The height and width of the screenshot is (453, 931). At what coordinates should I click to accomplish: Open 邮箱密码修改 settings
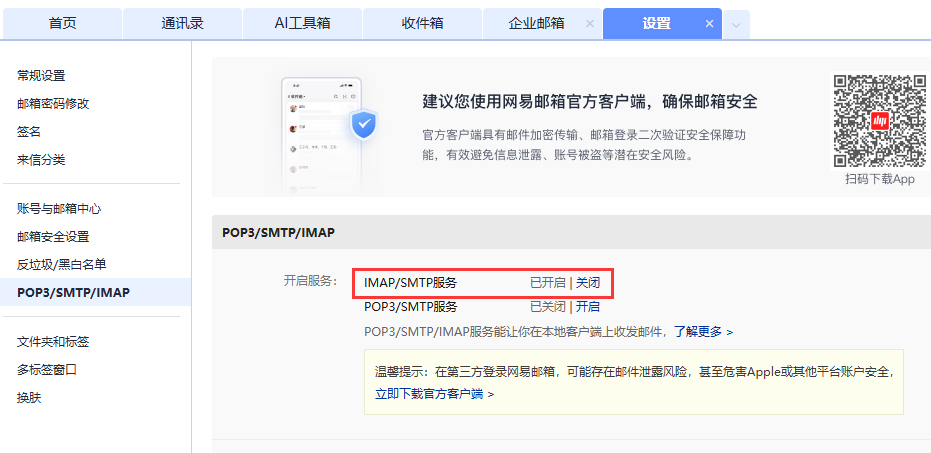click(x=53, y=103)
